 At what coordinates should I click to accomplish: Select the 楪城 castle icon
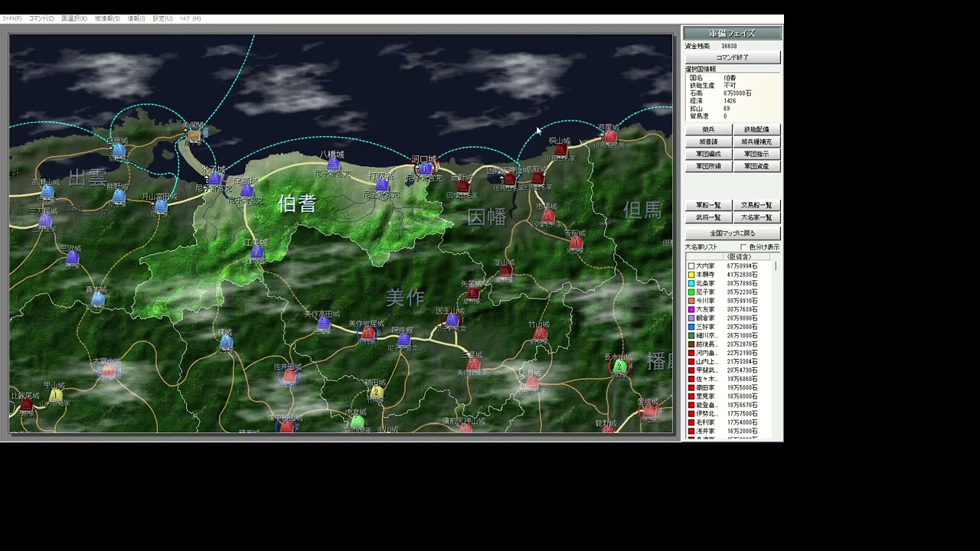click(225, 341)
